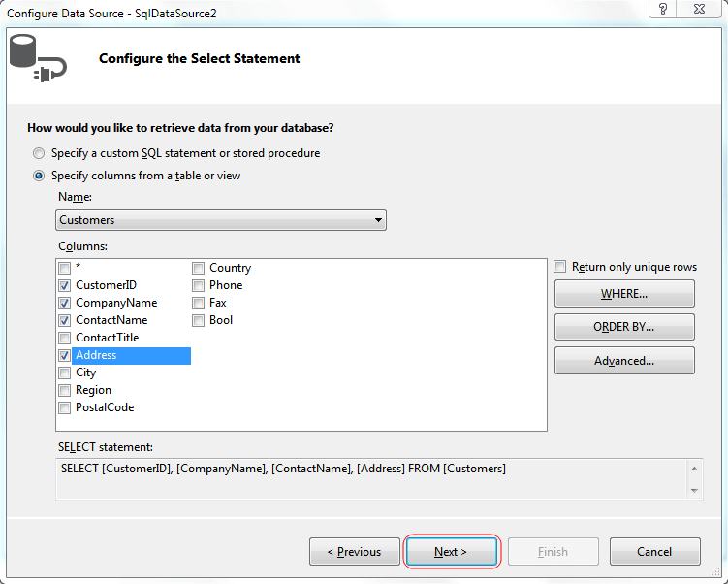
Task: Choose specify columns from table or view
Action: [39, 176]
